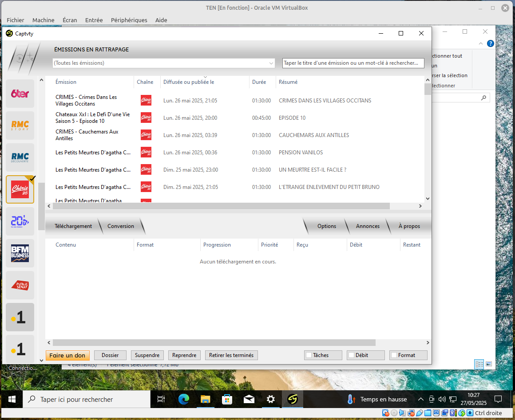Click the "Faire un don" button

pyautogui.click(x=67, y=355)
